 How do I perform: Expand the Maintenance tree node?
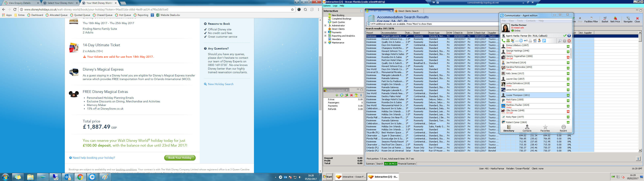(325, 42)
